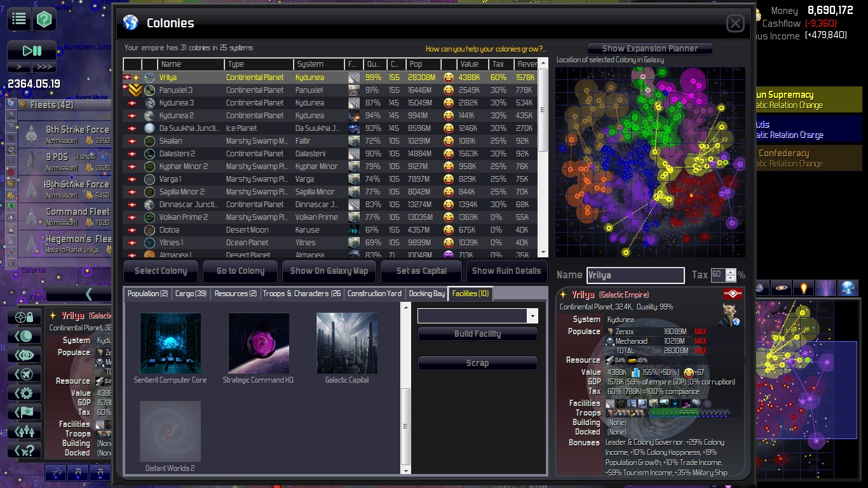
Task: Click the single-arrow speed button
Action: point(19,67)
